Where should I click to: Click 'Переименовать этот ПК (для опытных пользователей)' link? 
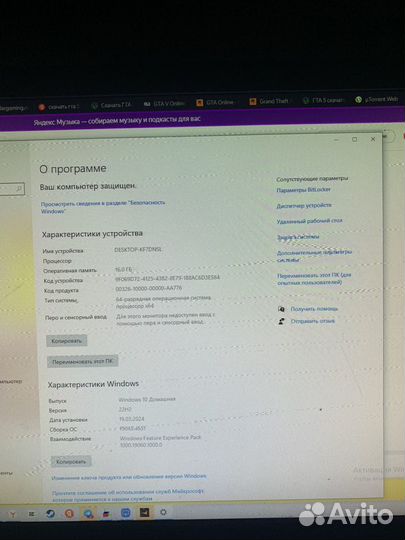(x=314, y=279)
